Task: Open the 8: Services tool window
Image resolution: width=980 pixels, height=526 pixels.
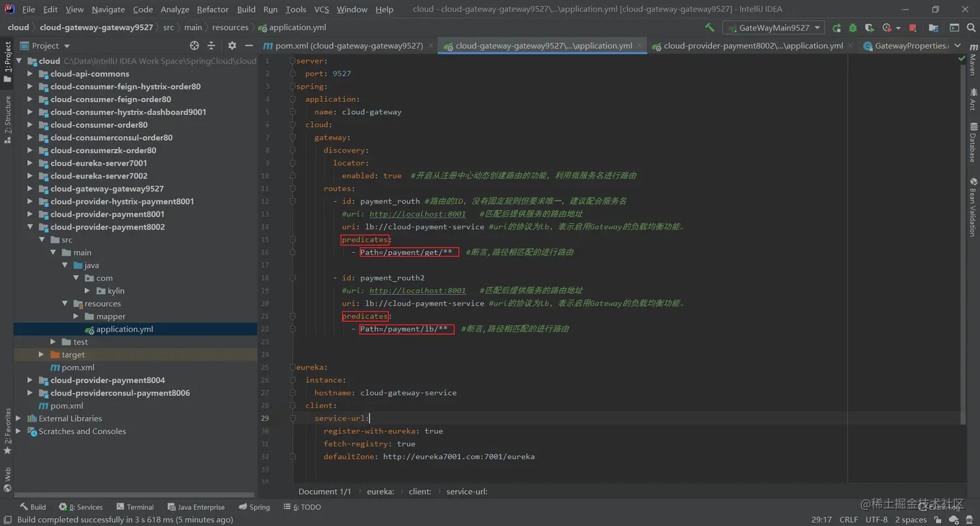Action: (x=81, y=507)
